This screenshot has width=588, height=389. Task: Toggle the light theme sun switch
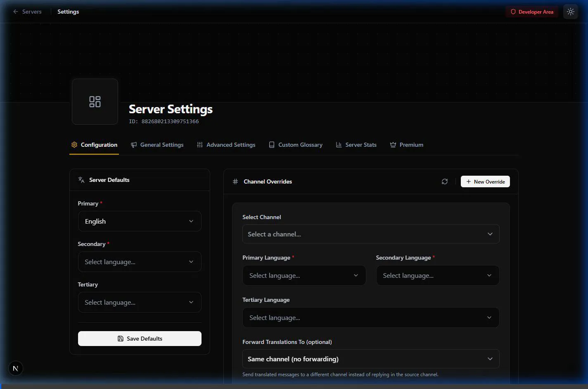tap(571, 12)
